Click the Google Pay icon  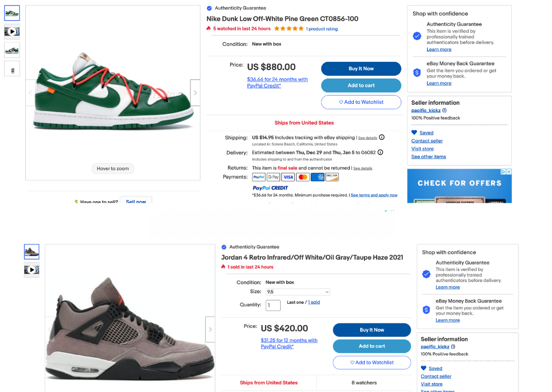point(273,177)
